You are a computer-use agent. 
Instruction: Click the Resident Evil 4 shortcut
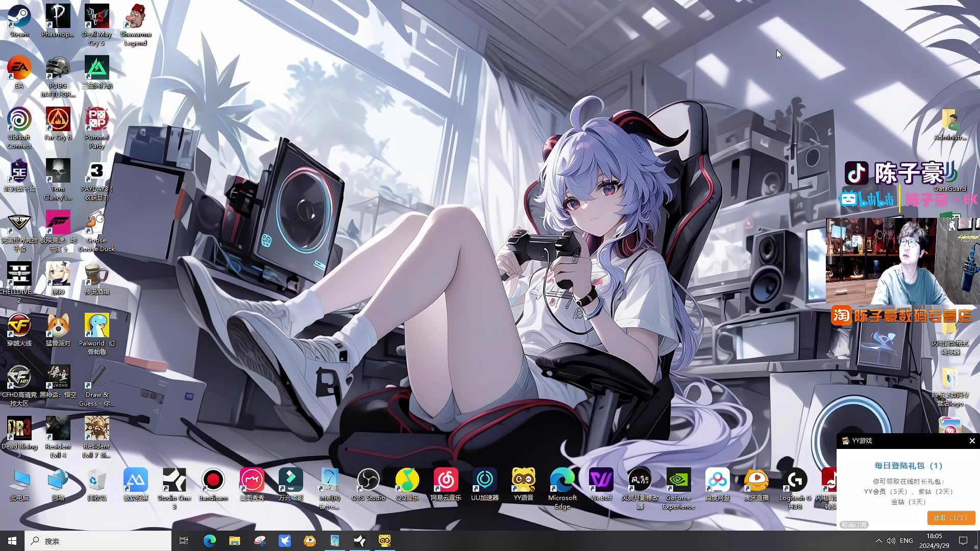tap(58, 437)
